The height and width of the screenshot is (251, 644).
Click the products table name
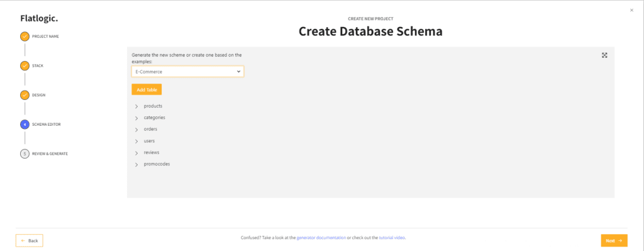pyautogui.click(x=153, y=106)
